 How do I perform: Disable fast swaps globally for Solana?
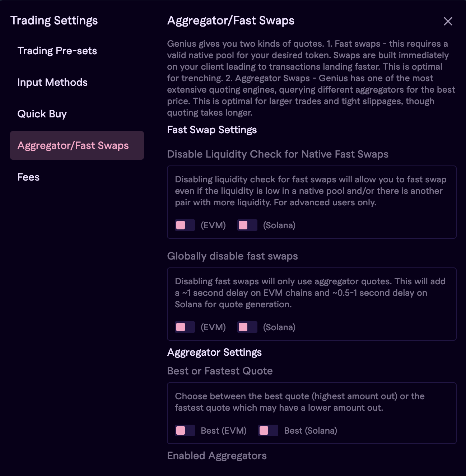[x=247, y=327]
